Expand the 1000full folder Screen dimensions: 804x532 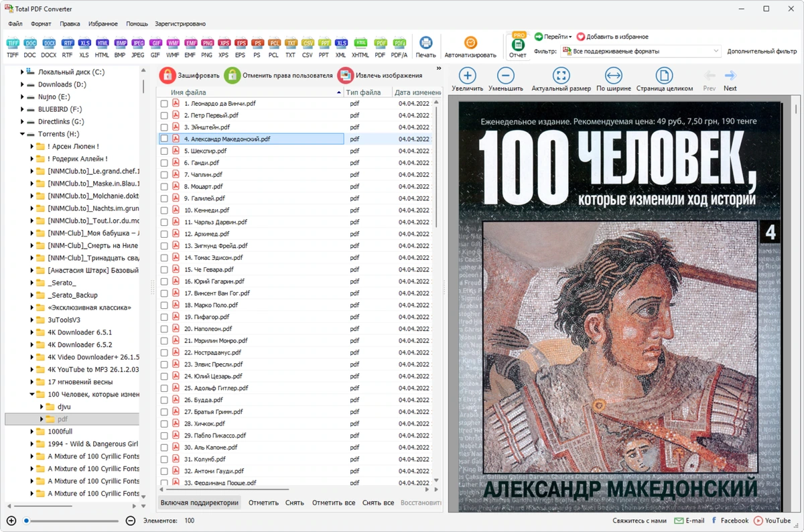pos(31,431)
